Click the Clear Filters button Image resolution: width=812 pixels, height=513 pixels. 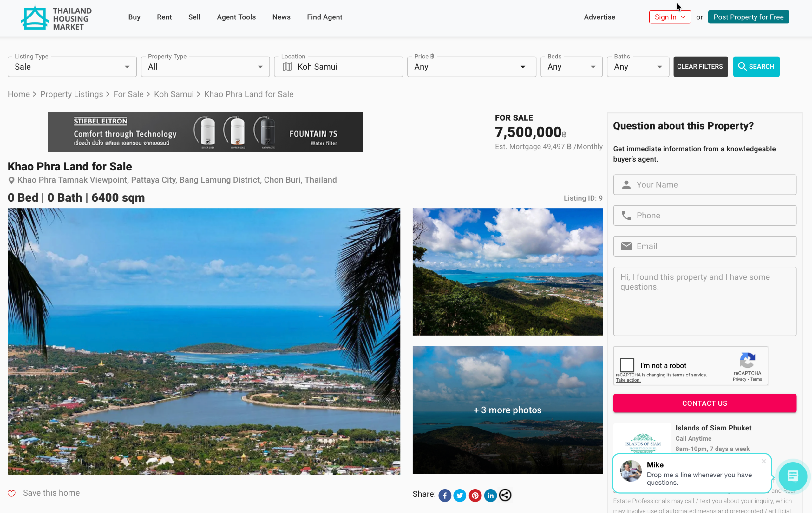[700, 66]
